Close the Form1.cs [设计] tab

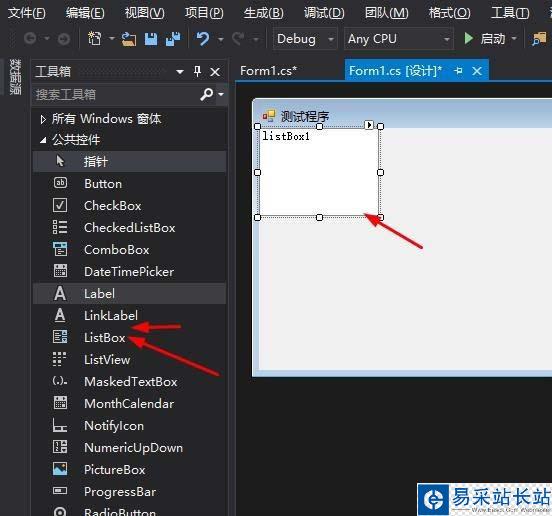click(477, 71)
